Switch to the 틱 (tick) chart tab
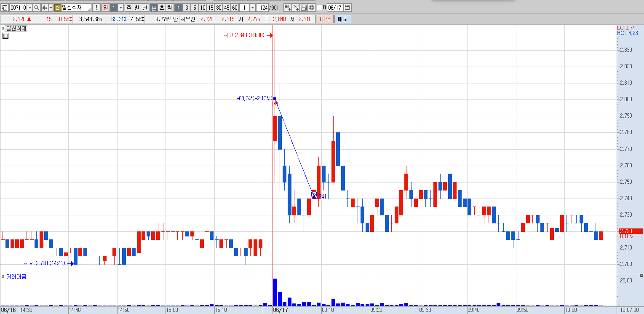The width and height of the screenshot is (644, 314). (x=169, y=8)
